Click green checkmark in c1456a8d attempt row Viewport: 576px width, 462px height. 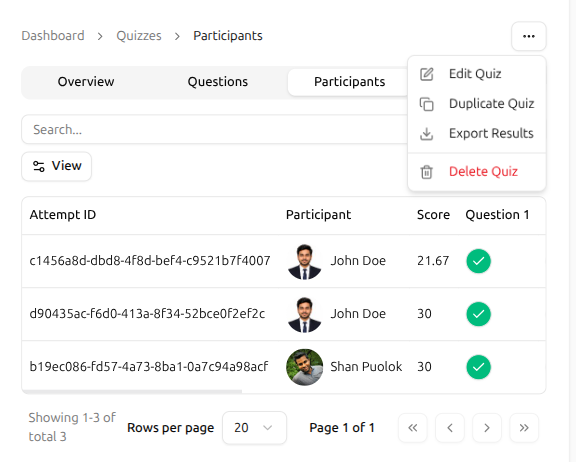tap(478, 261)
